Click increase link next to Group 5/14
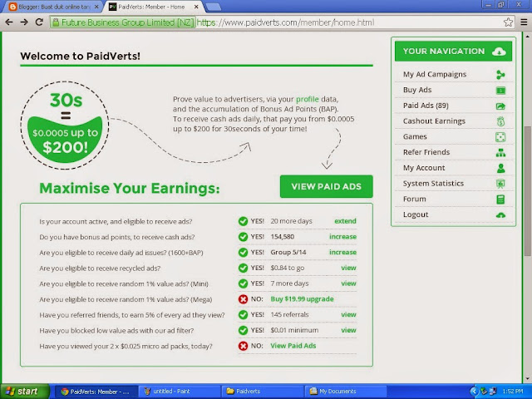The height and width of the screenshot is (399, 532). click(x=342, y=253)
